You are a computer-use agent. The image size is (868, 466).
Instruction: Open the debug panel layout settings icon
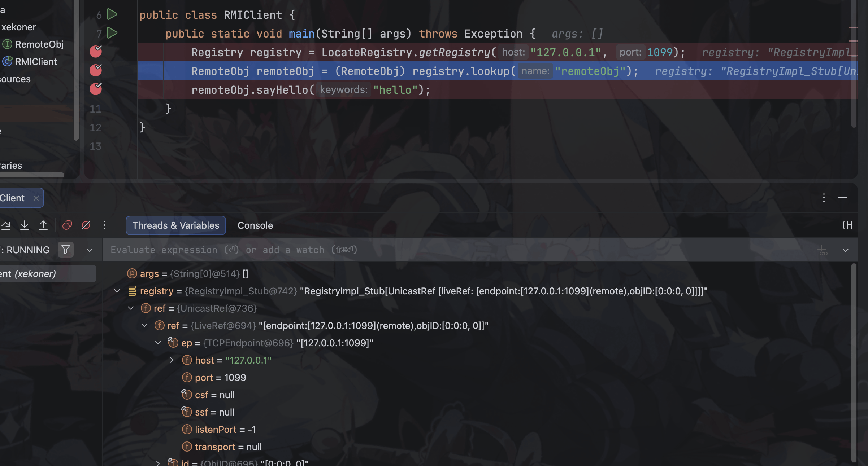848,225
